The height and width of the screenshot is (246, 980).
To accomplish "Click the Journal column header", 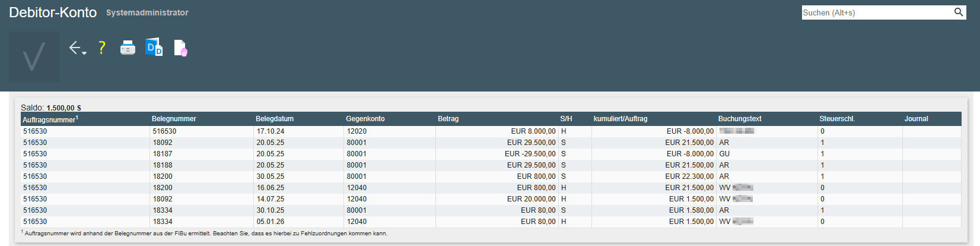I will (916, 119).
